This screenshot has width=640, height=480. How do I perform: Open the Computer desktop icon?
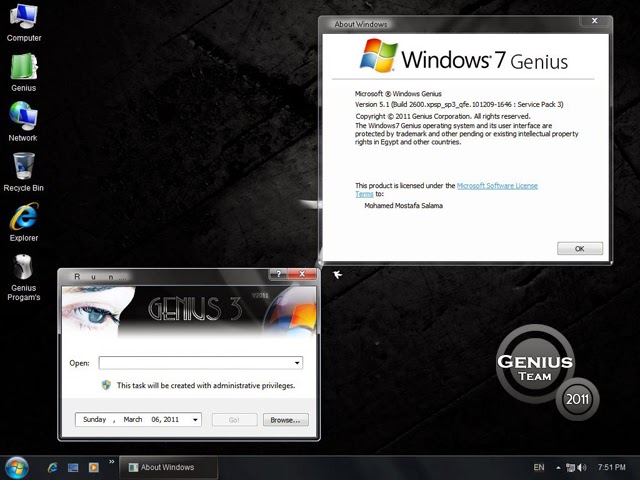click(x=24, y=22)
